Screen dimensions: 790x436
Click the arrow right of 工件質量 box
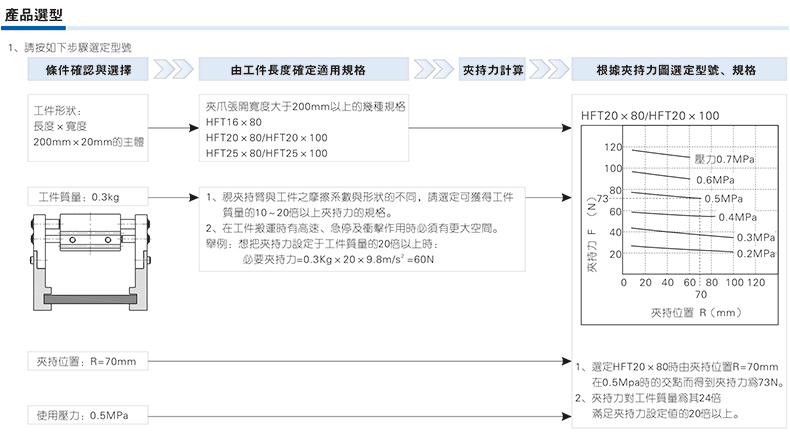[170, 197]
